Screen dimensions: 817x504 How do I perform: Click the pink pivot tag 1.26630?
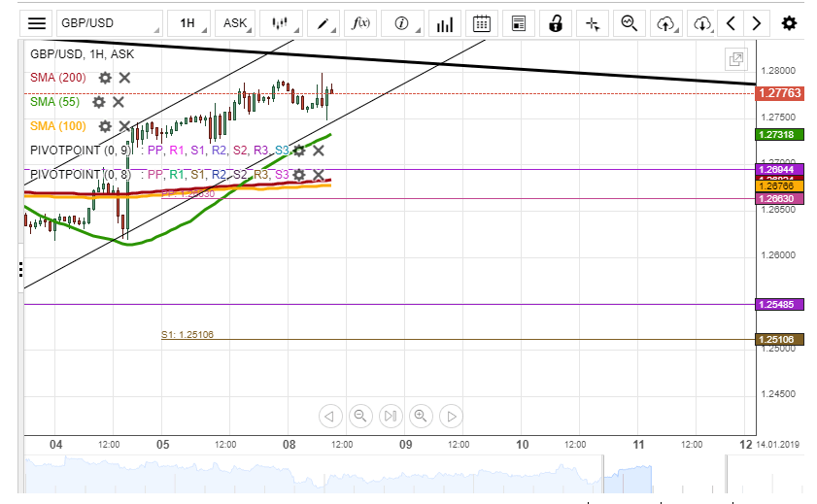[779, 198]
